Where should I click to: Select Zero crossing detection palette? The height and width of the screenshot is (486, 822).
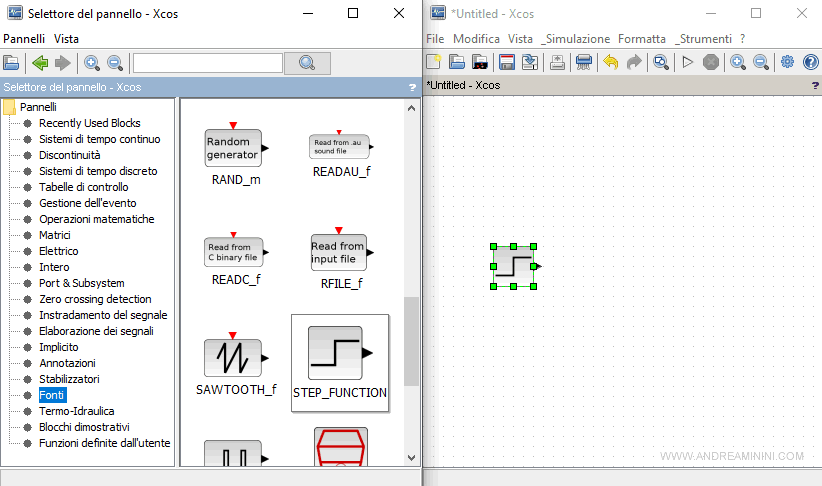(95, 299)
